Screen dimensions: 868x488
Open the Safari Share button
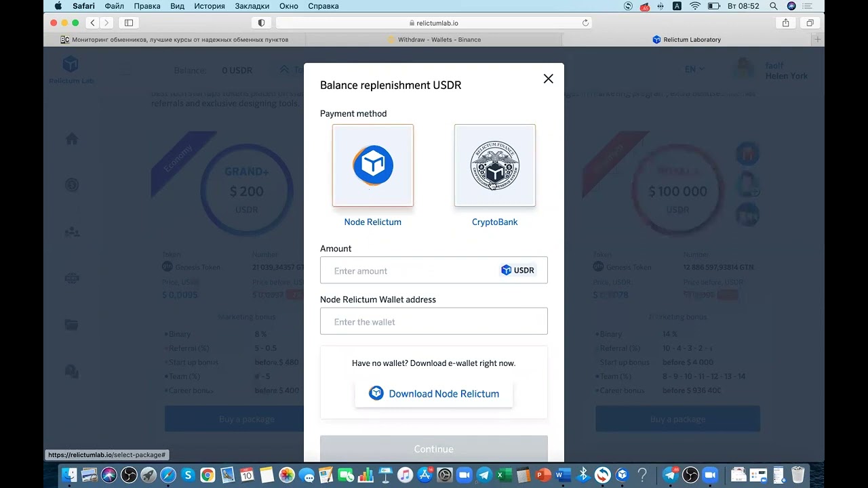click(x=785, y=22)
